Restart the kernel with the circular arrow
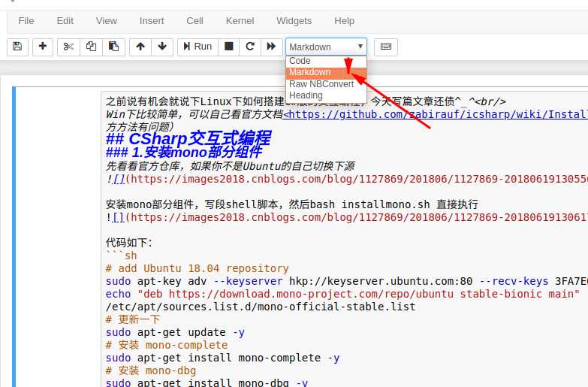Screen dimensions: 588x387 [x=250, y=47]
